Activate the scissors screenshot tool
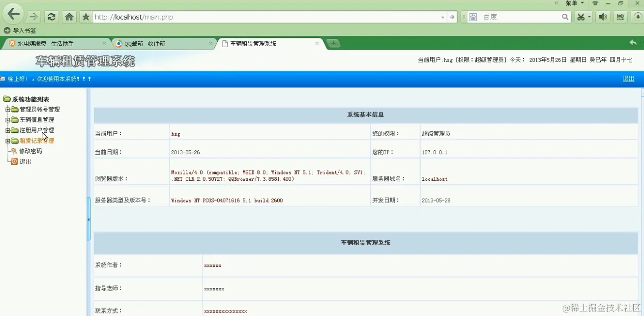 pyautogui.click(x=581, y=17)
